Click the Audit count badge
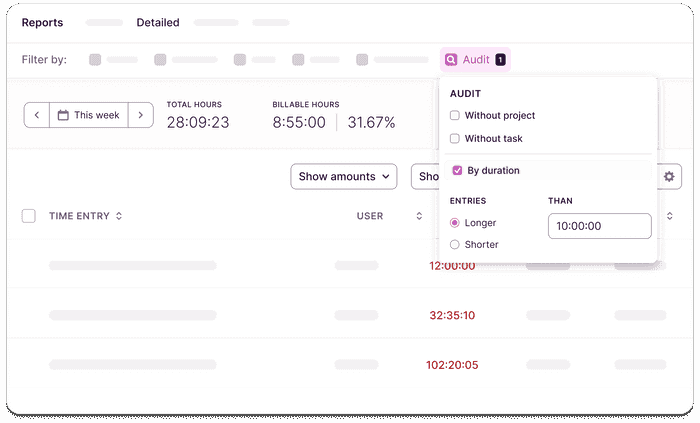This screenshot has width=700, height=423. click(x=500, y=59)
